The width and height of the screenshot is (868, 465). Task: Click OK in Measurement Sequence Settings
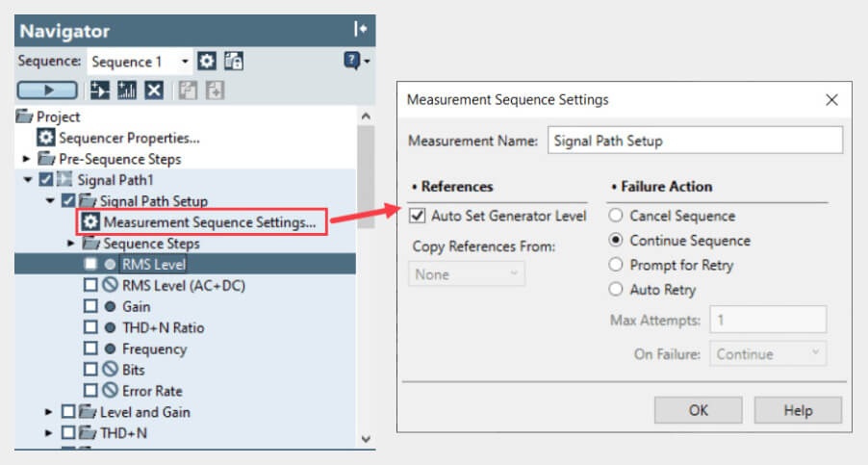[698, 410]
